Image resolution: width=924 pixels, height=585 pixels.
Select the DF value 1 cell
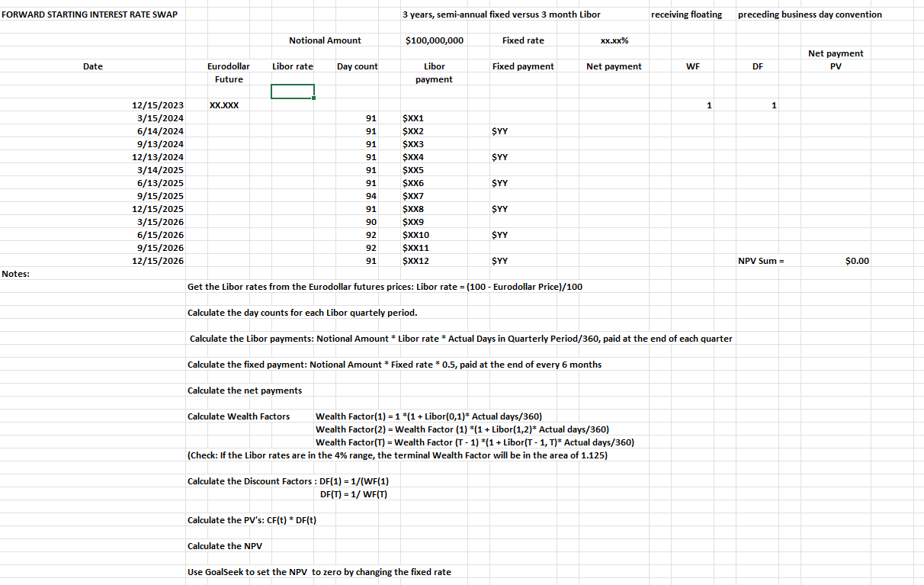point(774,104)
